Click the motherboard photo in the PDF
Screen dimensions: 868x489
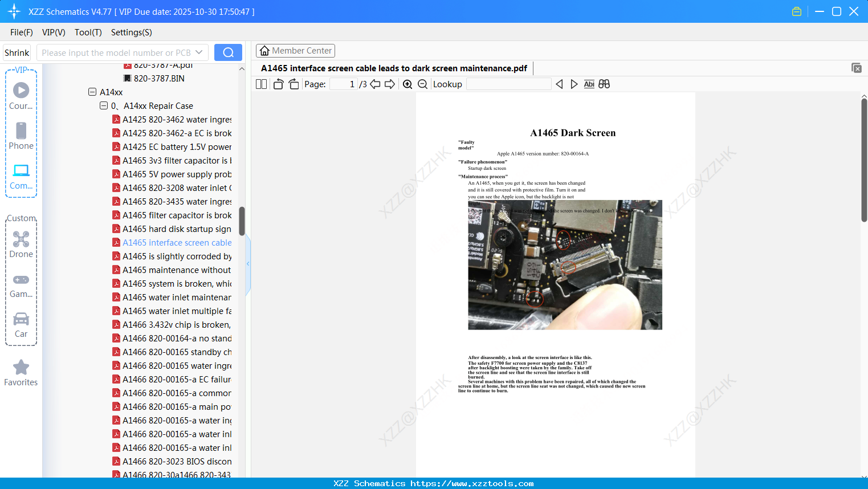pos(565,265)
